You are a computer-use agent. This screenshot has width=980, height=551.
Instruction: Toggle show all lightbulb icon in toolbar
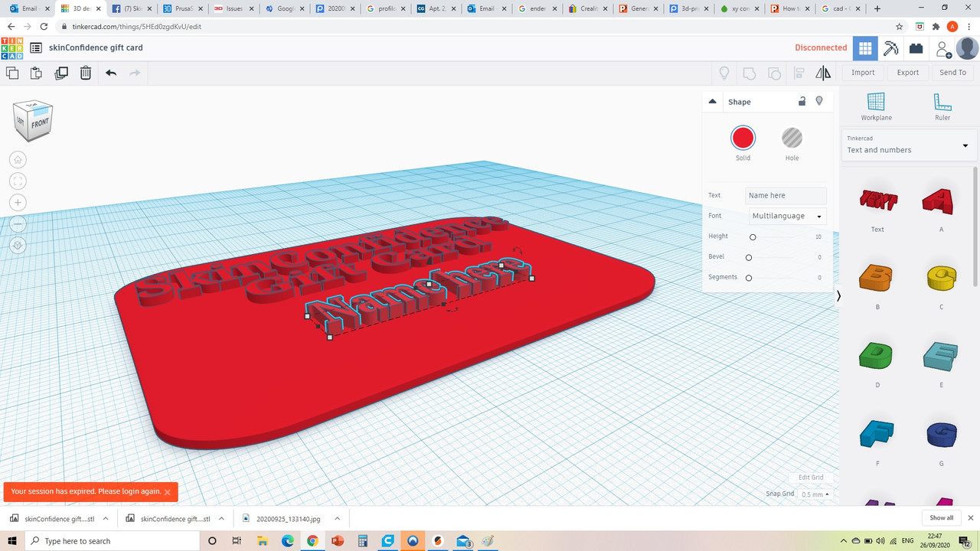pyautogui.click(x=724, y=73)
